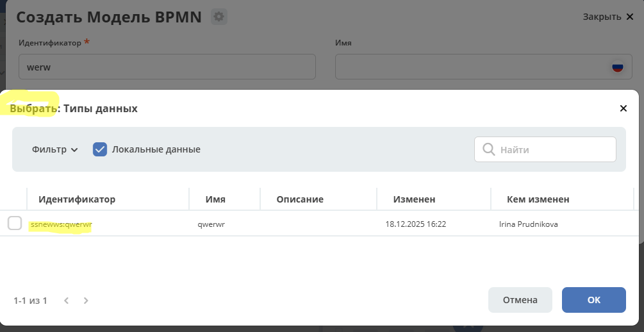This screenshot has height=332, width=644.
Task: Sort by Изменен column header
Action: 415,199
